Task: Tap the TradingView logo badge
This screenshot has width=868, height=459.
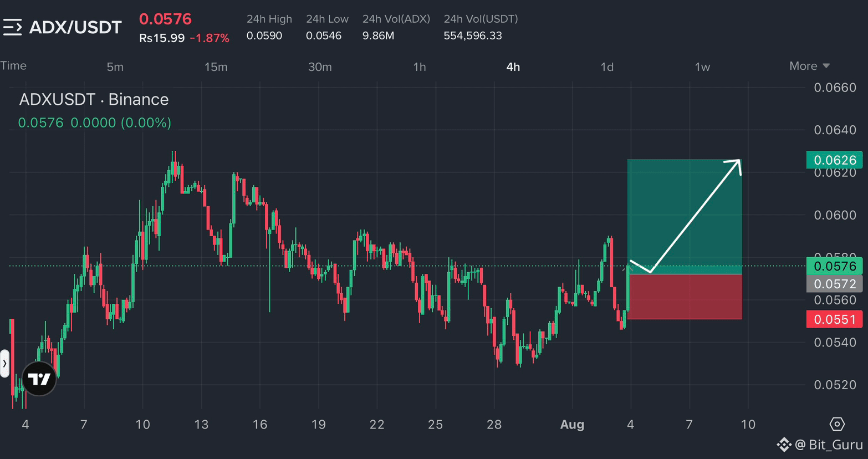Action: [x=39, y=379]
